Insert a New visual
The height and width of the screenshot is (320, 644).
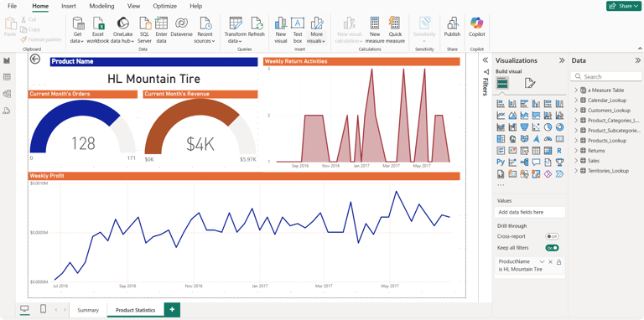(x=281, y=30)
